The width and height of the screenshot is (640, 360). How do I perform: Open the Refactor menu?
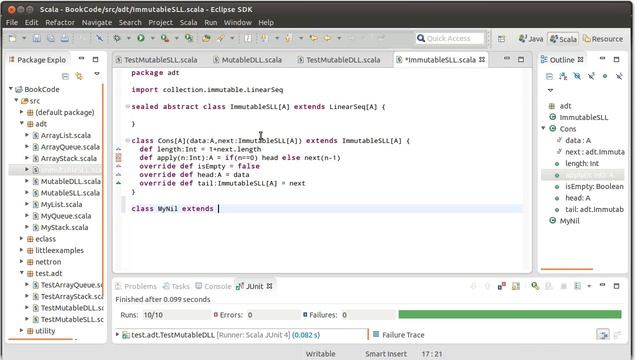[60, 22]
